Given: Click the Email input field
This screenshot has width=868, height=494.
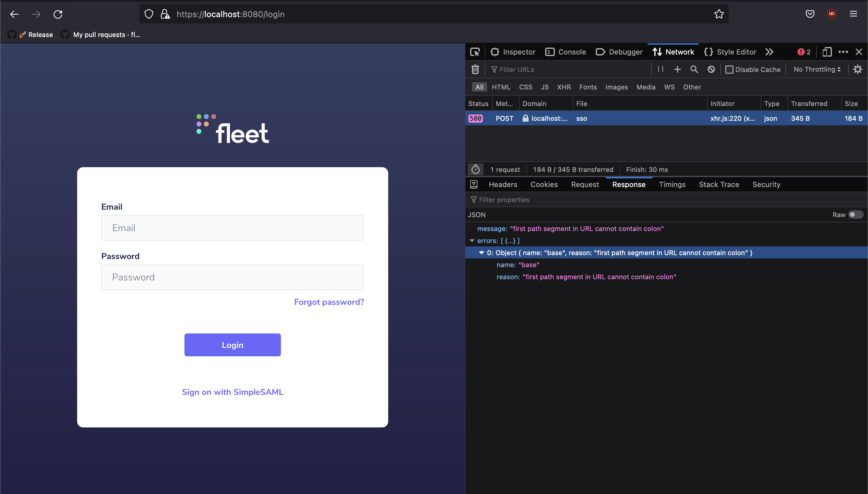Looking at the screenshot, I should click(232, 228).
